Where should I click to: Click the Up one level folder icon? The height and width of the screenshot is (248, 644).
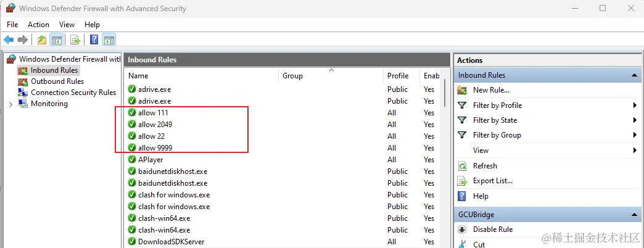[42, 40]
